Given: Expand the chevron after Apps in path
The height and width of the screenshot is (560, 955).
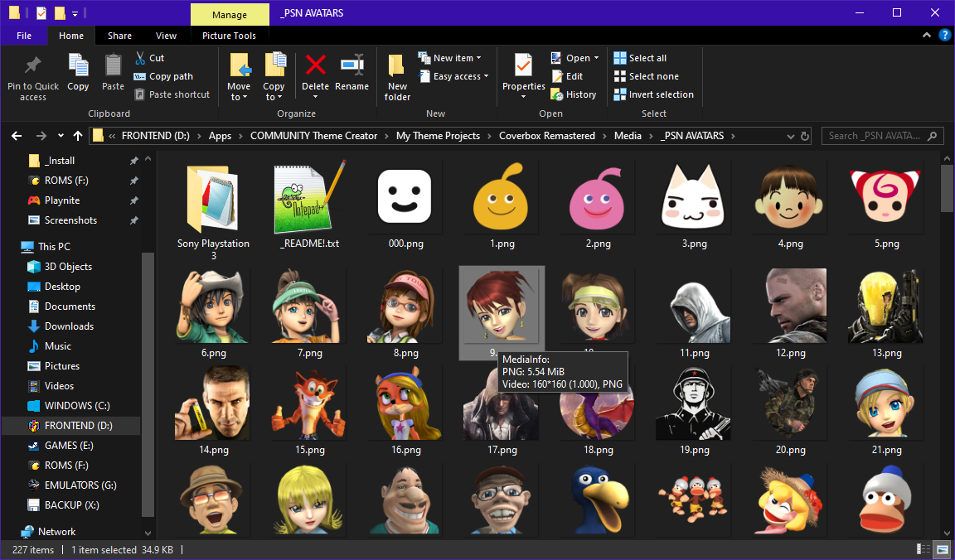Looking at the screenshot, I should (x=241, y=136).
